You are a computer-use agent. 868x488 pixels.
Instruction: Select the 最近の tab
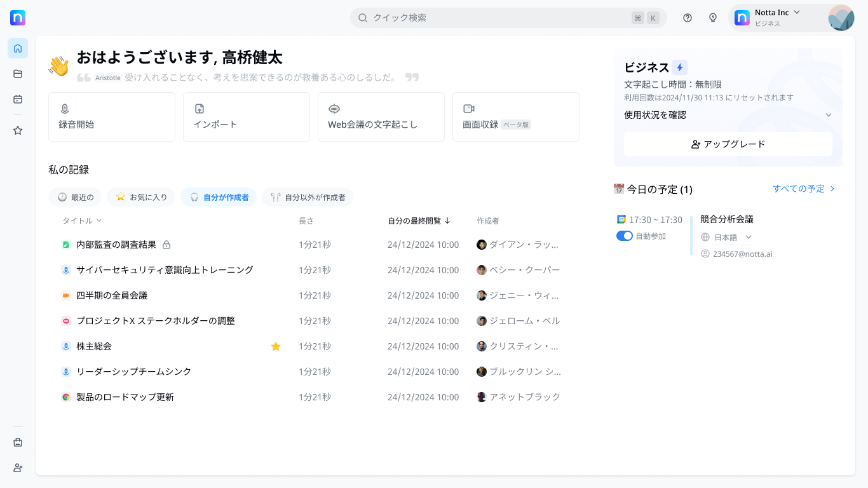coord(76,197)
